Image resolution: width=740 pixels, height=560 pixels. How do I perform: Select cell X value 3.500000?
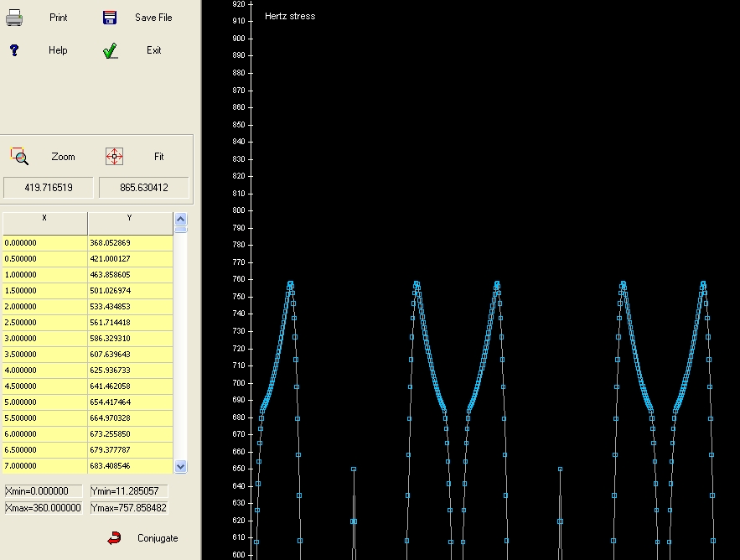tap(44, 354)
